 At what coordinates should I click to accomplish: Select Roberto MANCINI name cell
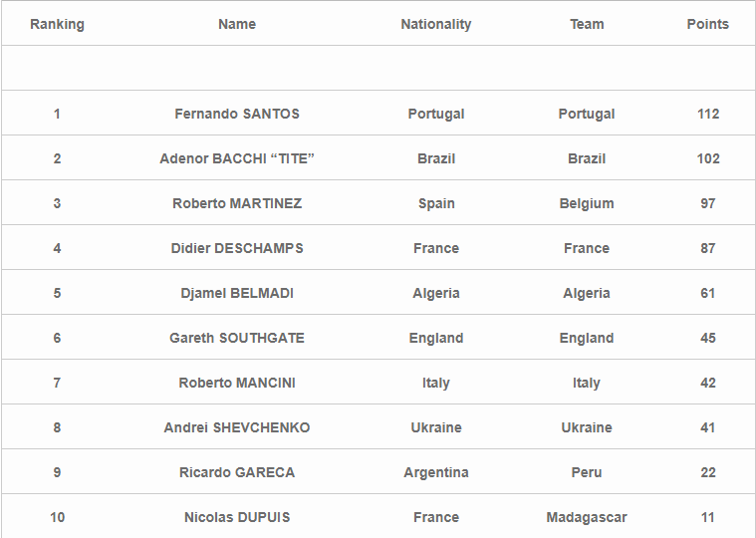point(237,383)
